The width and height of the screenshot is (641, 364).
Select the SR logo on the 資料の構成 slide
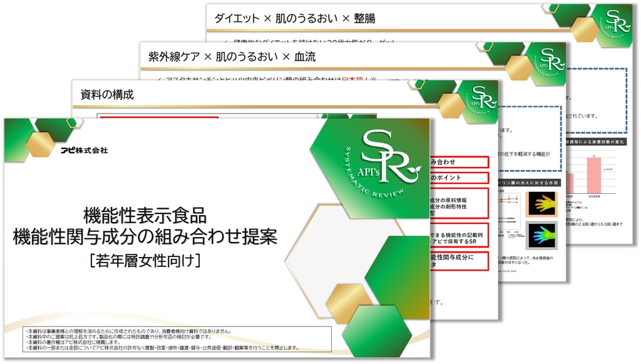pos(481,100)
